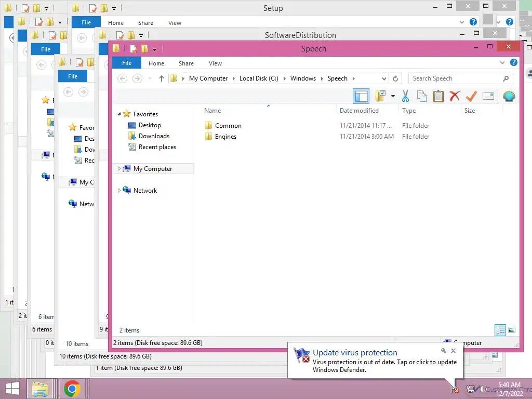Open dropdown arrow beside folder options icon
This screenshot has height=399, width=532.
click(393, 96)
